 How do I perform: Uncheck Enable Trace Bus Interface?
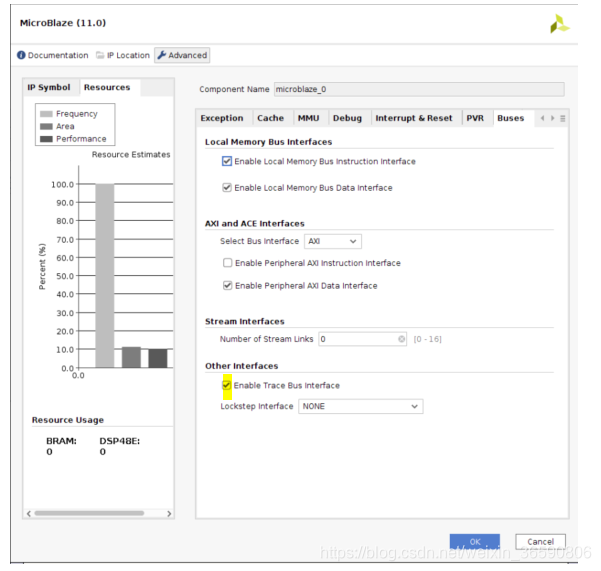pos(227,385)
